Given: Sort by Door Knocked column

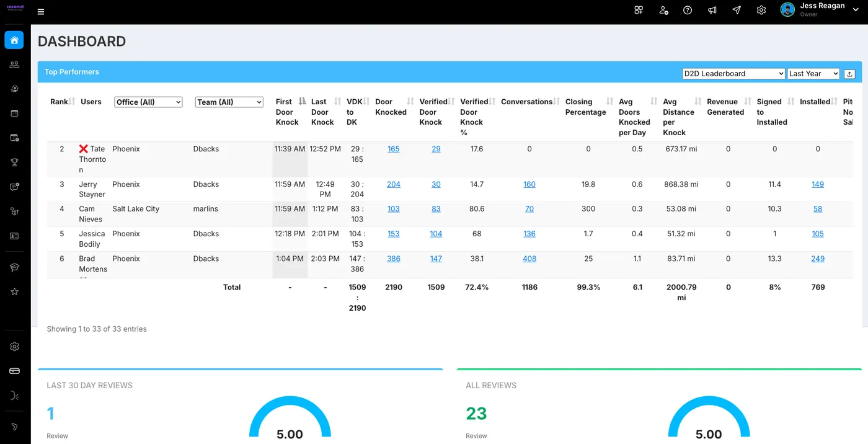Looking at the screenshot, I should pyautogui.click(x=410, y=102).
